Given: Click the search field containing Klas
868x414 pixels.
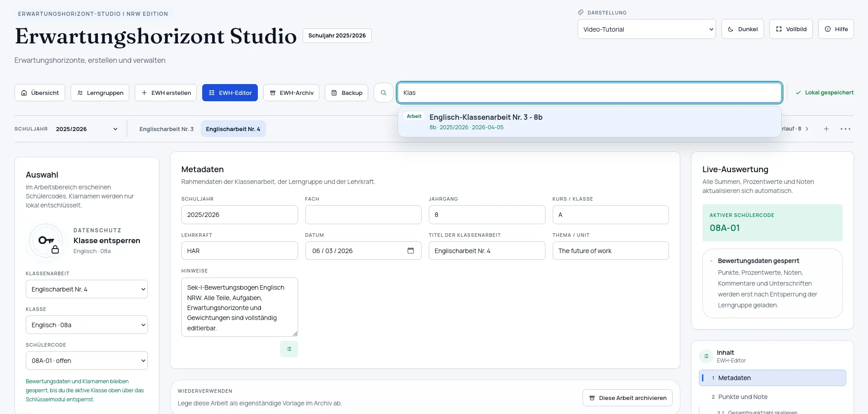Looking at the screenshot, I should click(x=589, y=93).
